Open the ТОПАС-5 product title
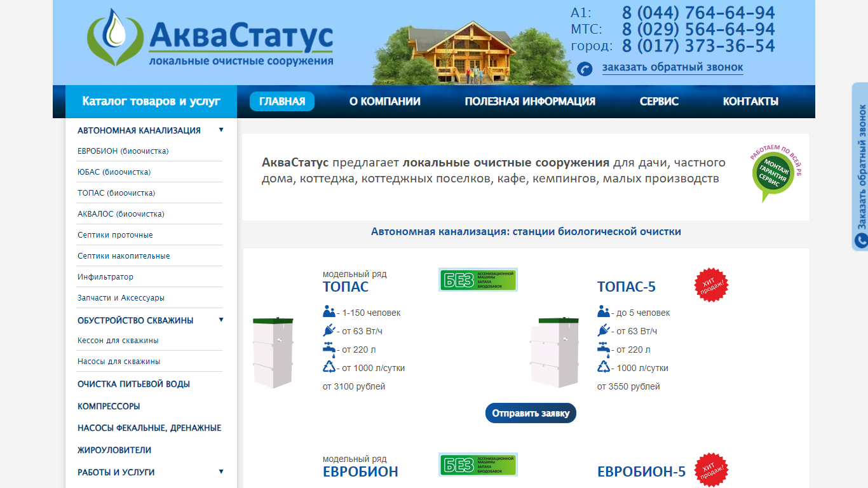Viewport: 868px width, 488px height. [x=627, y=287]
